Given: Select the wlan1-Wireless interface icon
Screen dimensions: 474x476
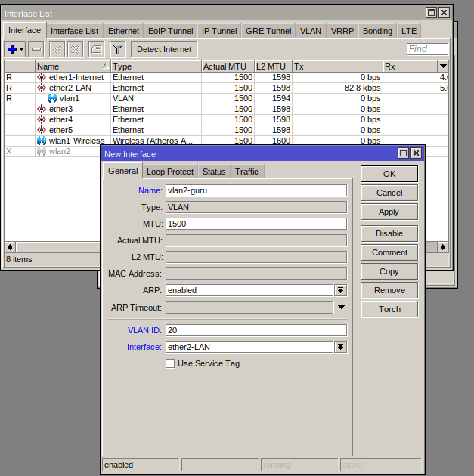Looking at the screenshot, I should (x=42, y=141).
